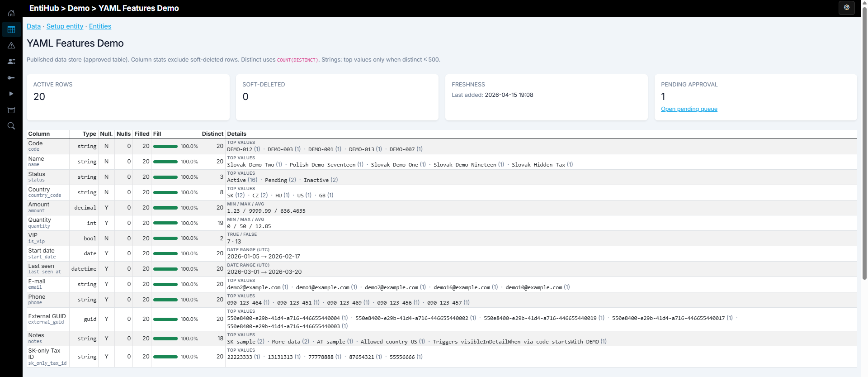This screenshot has width=868, height=377.
Task: Click the fill progress bar in Amount row
Action: [165, 208]
